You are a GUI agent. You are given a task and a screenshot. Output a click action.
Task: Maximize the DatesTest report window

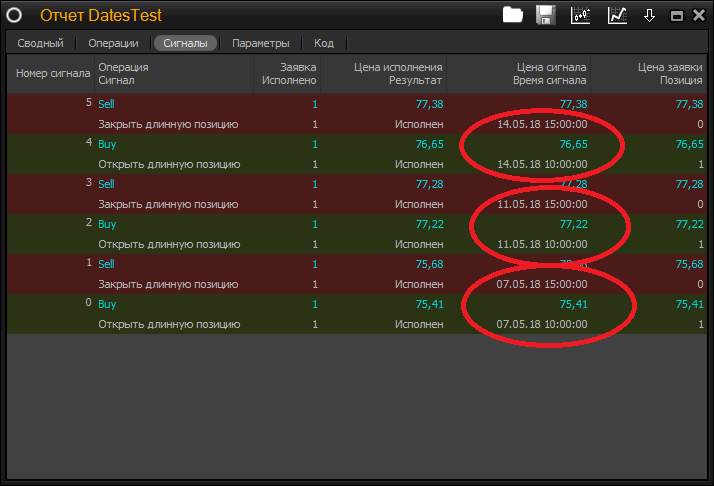click(676, 16)
